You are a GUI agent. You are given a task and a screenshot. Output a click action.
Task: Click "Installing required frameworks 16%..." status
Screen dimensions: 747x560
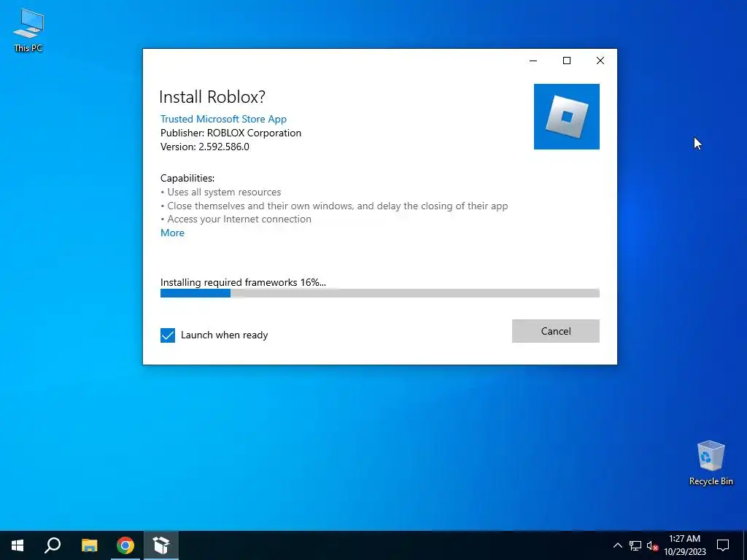tap(243, 282)
